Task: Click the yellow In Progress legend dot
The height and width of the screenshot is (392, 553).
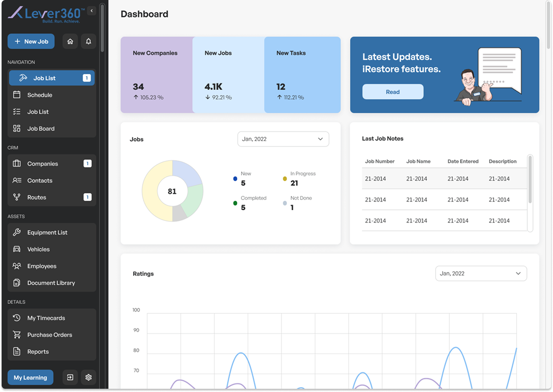Action: coord(285,179)
